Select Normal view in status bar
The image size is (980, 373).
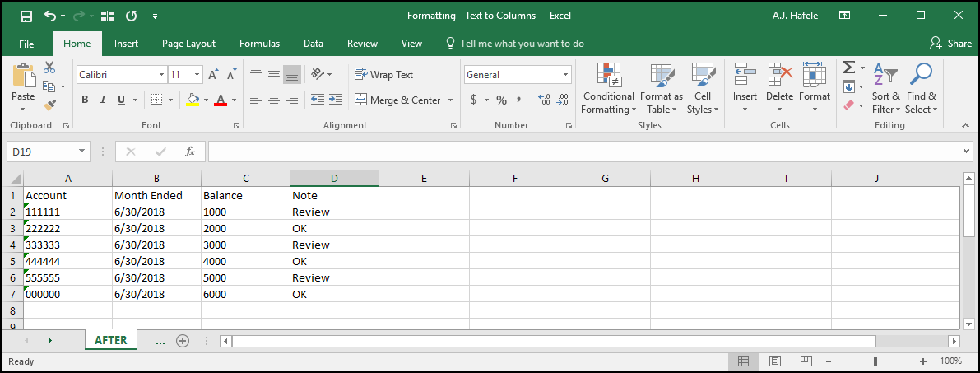(x=744, y=361)
